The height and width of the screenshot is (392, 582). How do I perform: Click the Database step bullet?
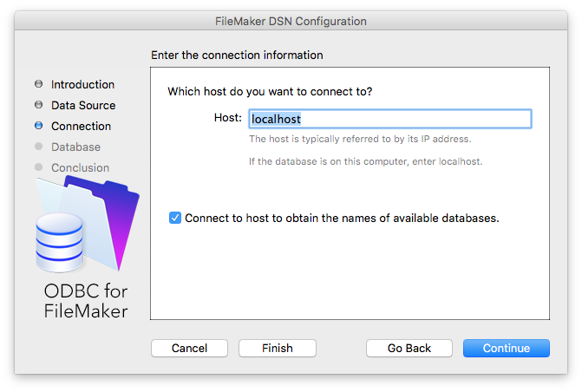click(38, 147)
